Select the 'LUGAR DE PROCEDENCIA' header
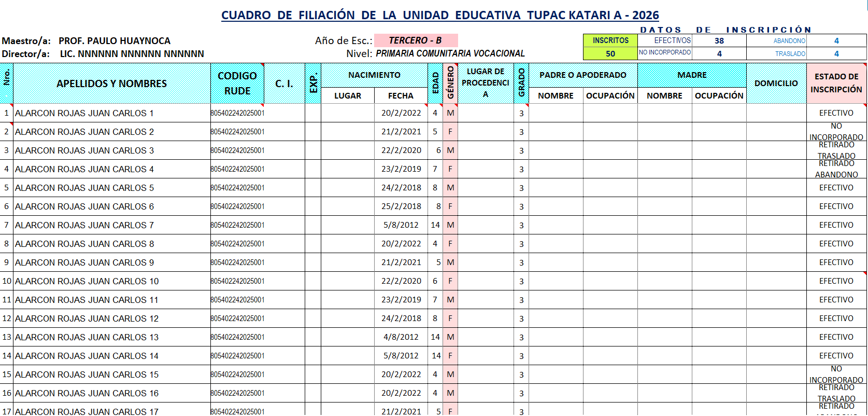 pyautogui.click(x=486, y=83)
